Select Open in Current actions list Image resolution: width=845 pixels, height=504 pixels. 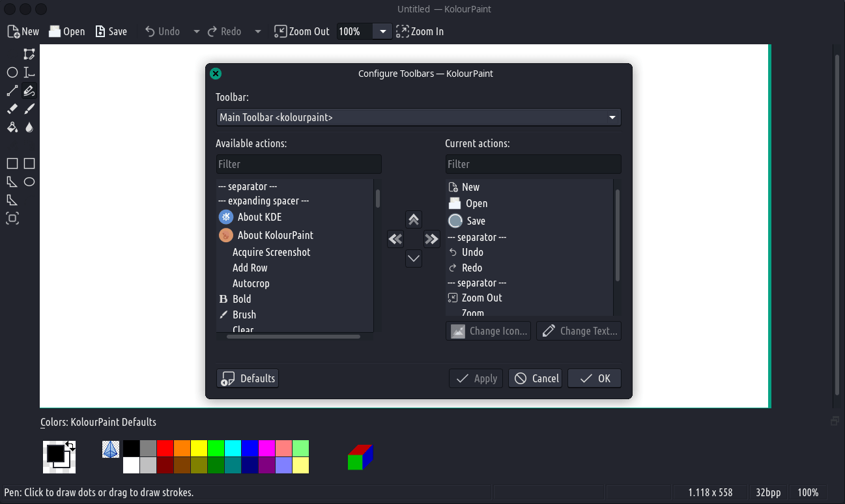pos(529,203)
